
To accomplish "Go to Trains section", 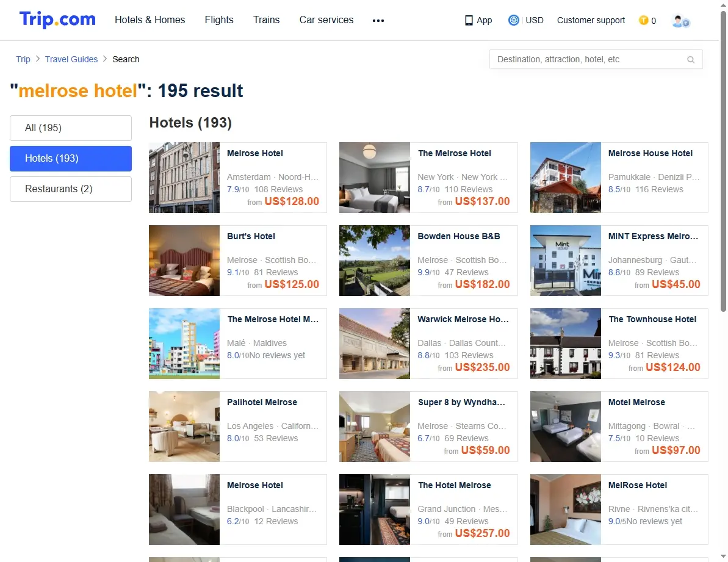I will (x=267, y=20).
